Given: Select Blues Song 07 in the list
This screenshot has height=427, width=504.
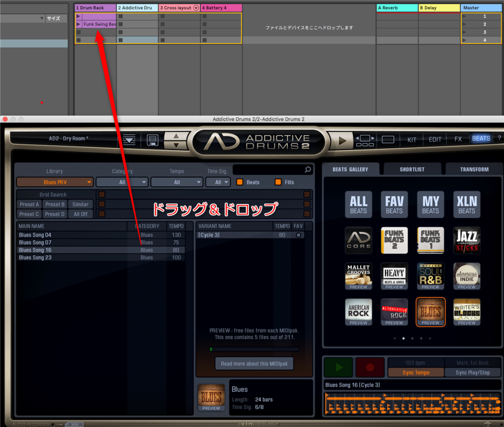Looking at the screenshot, I should tap(35, 242).
